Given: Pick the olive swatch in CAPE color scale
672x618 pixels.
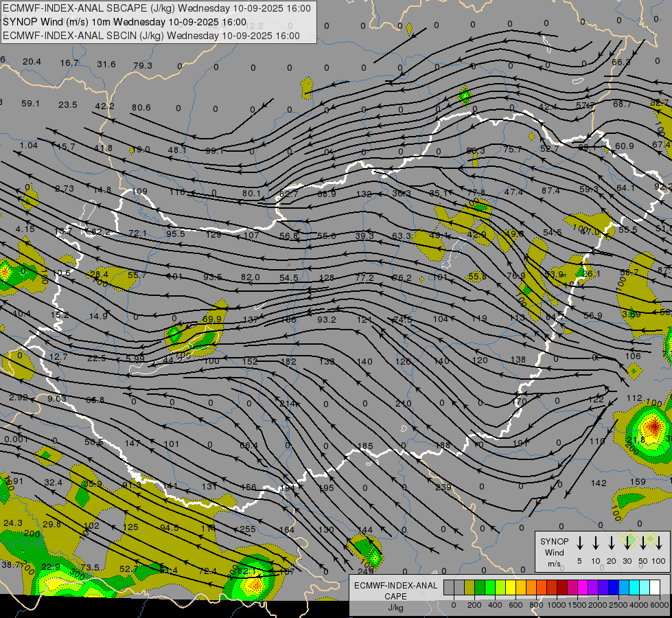Looking at the screenshot, I should 470,588.
